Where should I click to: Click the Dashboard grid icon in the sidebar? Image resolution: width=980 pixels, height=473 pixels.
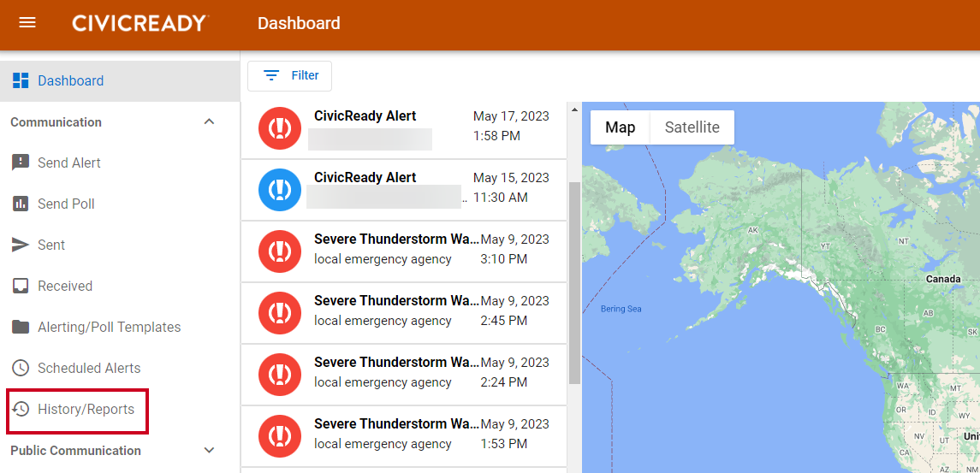[21, 80]
